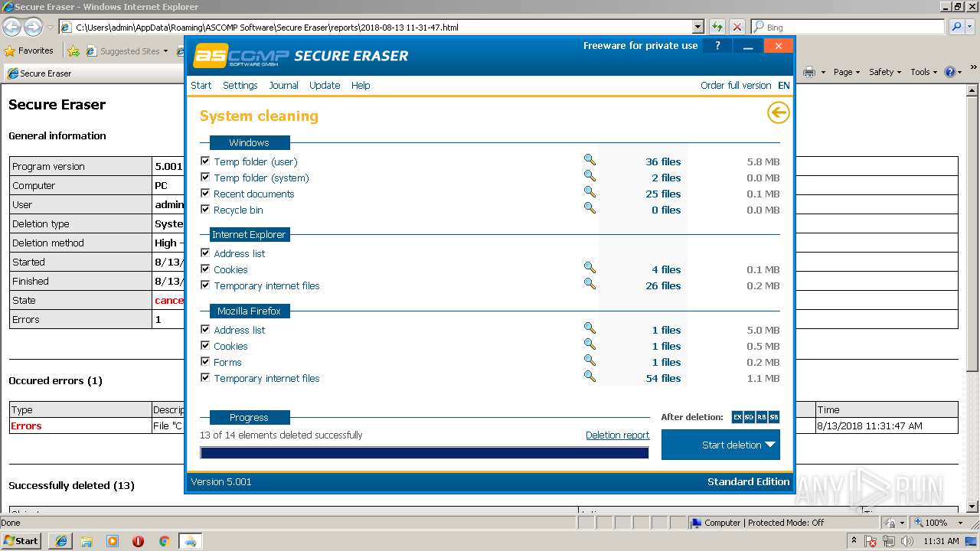Image resolution: width=980 pixels, height=551 pixels.
Task: Toggle the SD after-deletion option
Action: point(750,417)
